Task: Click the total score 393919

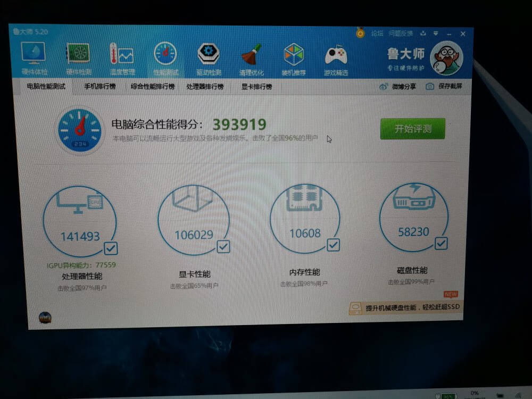Action: pyautogui.click(x=239, y=124)
